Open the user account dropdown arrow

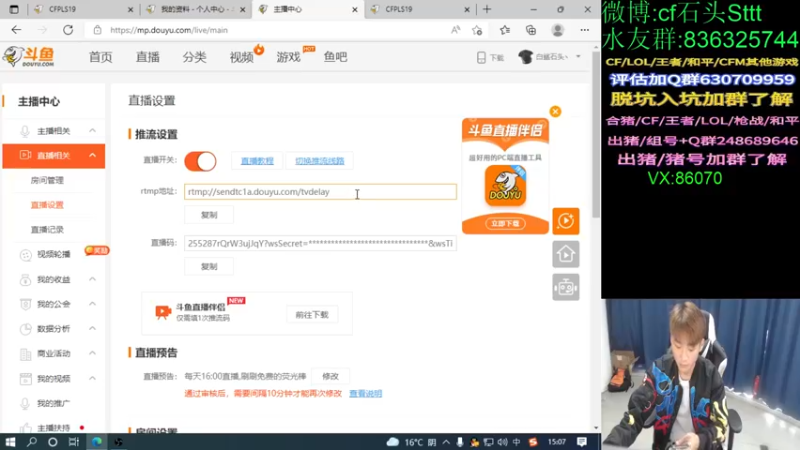(x=578, y=57)
